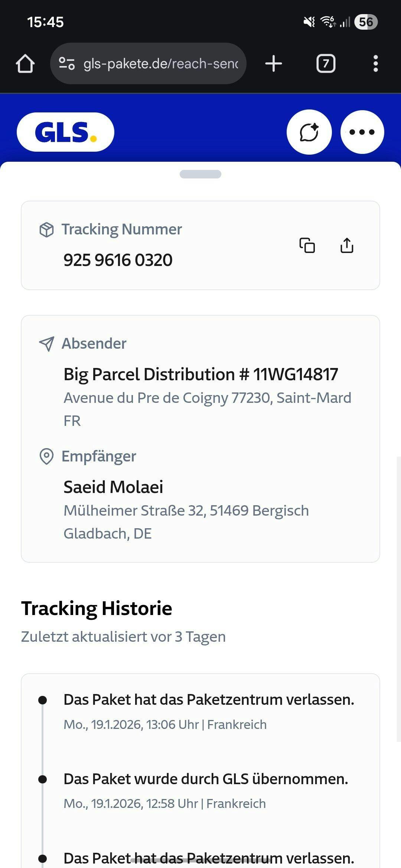Copy the tracking number
Screen dimensions: 401x868
[x=307, y=245]
